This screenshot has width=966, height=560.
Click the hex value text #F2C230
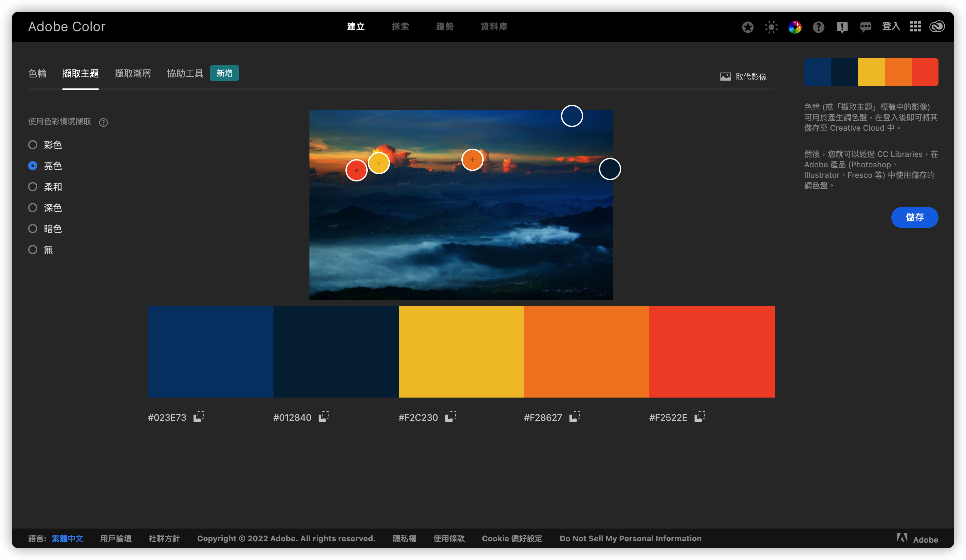coord(418,418)
